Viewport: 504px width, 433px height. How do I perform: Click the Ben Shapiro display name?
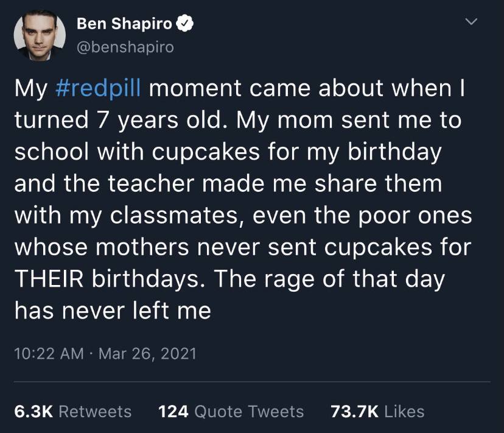[125, 25]
